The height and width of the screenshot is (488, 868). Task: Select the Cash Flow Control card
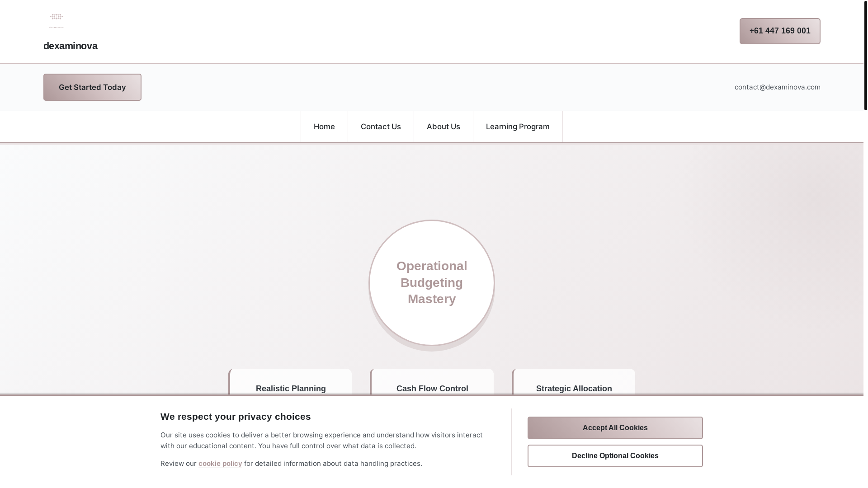tap(432, 382)
